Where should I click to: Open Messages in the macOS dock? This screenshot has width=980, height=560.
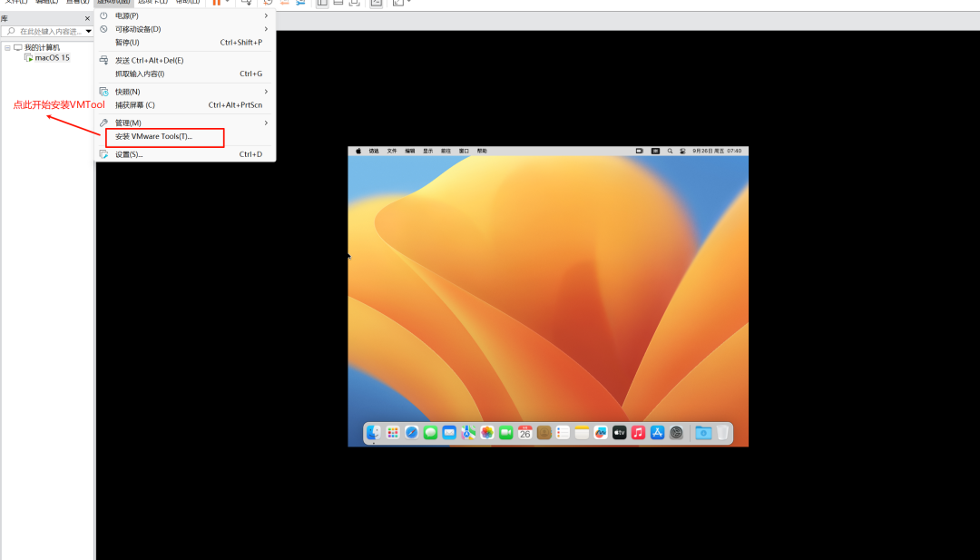[430, 433]
